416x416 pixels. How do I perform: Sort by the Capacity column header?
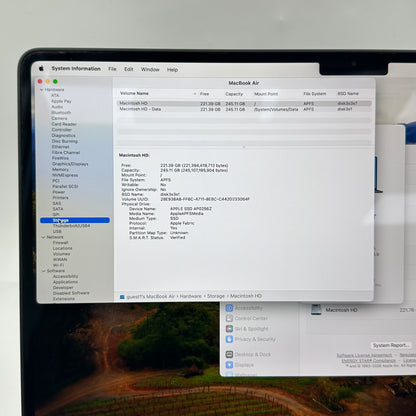click(234, 94)
